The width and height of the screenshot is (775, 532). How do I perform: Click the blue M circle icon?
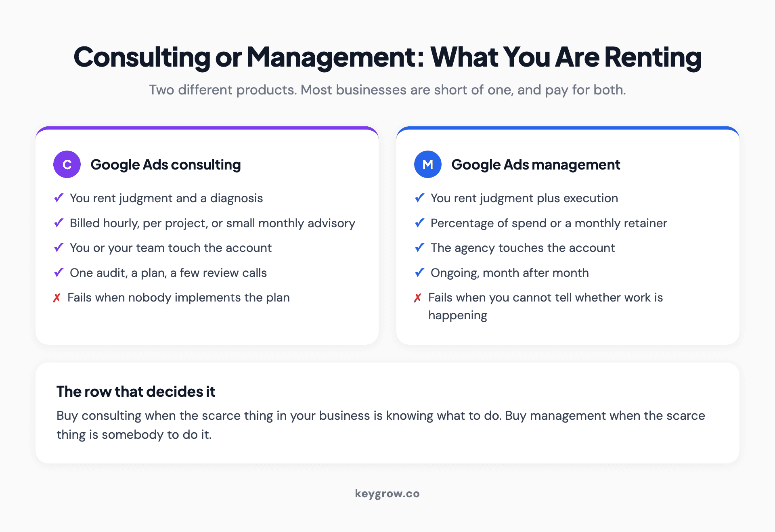(x=428, y=164)
